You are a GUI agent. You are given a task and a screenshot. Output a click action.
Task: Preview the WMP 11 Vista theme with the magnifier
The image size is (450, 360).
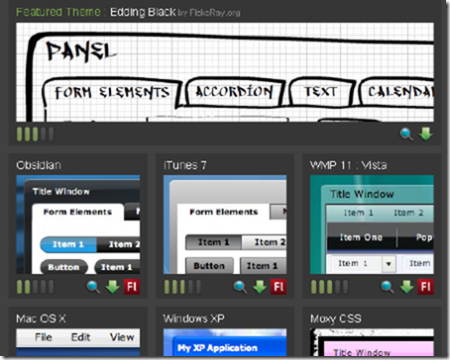coord(387,287)
